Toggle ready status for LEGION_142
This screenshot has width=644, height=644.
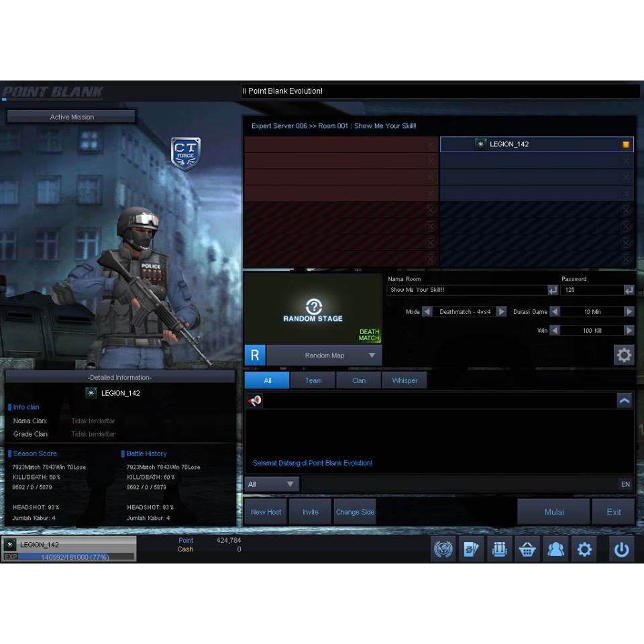[x=625, y=144]
